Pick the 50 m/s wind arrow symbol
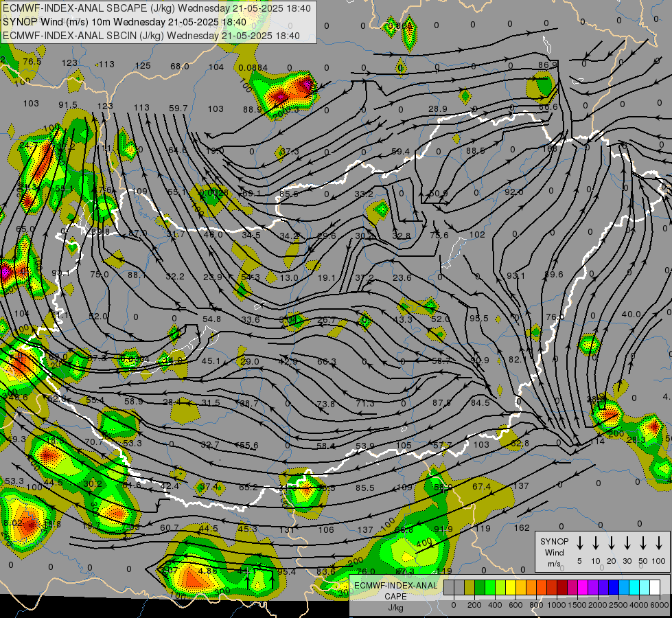The image size is (672, 618). point(643,543)
